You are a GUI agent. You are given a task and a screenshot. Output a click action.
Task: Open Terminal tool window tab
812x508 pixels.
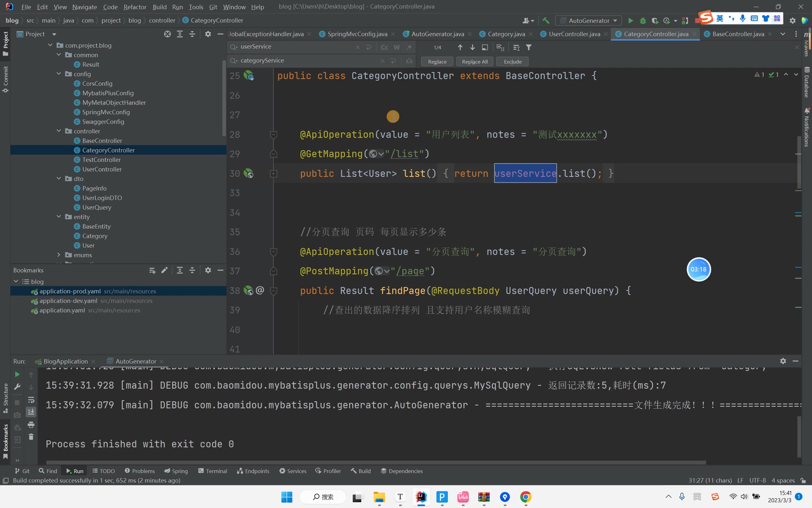point(212,471)
